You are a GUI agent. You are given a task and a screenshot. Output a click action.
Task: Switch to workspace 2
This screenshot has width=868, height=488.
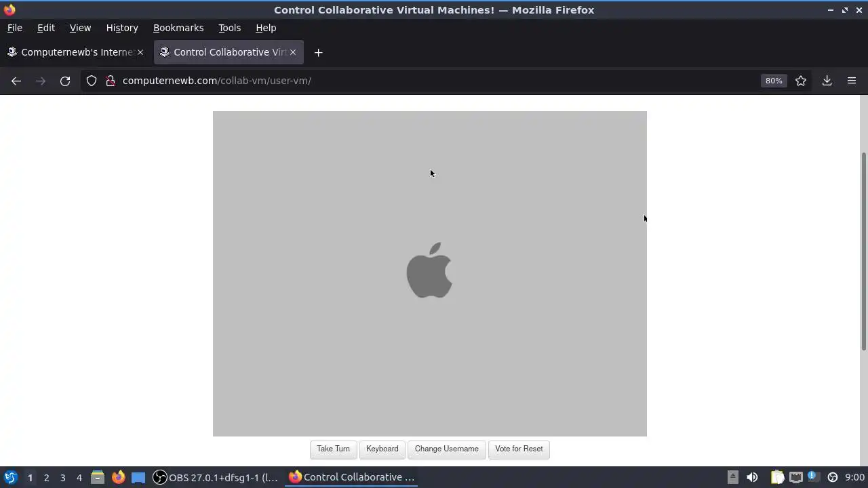[46, 478]
